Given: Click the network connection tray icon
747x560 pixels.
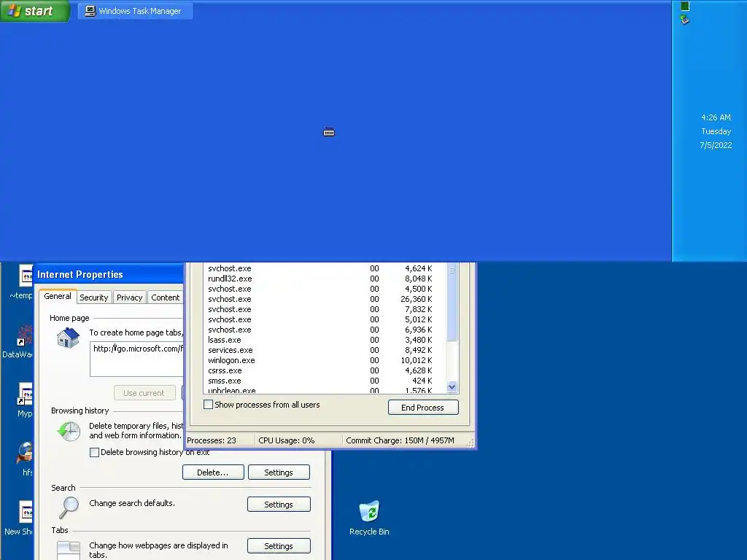Looking at the screenshot, I should 685,20.
